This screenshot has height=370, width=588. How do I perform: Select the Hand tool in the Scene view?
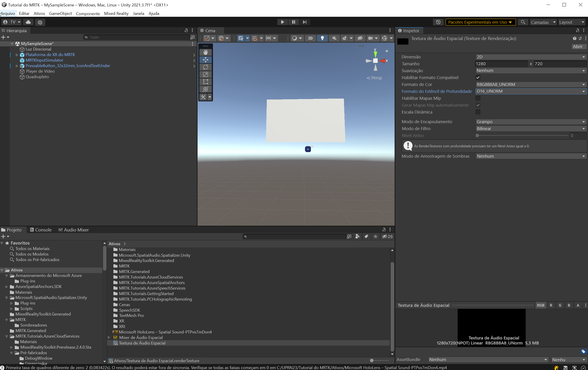coord(205,52)
